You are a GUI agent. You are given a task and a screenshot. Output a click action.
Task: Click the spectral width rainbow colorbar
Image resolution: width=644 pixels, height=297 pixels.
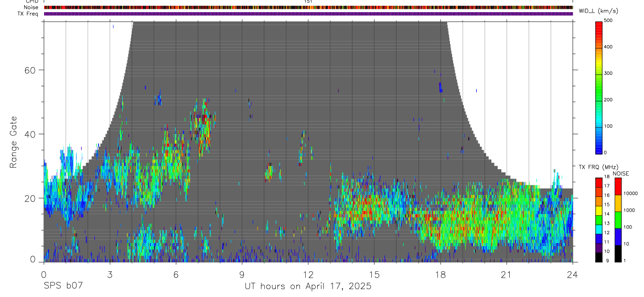(x=599, y=87)
